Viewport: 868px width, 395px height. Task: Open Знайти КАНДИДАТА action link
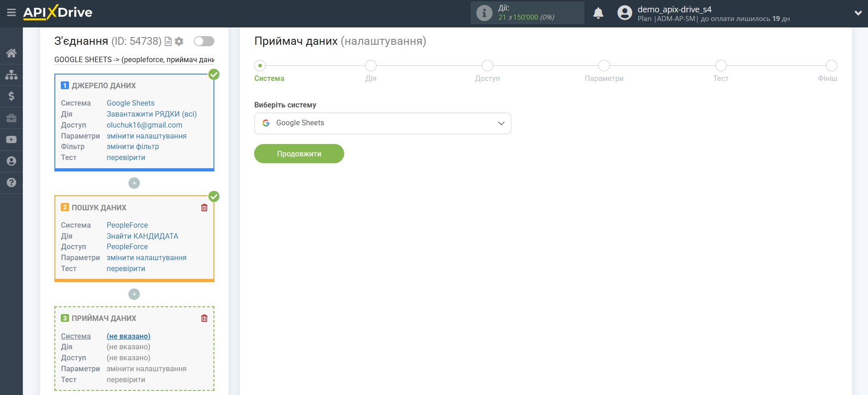[142, 236]
